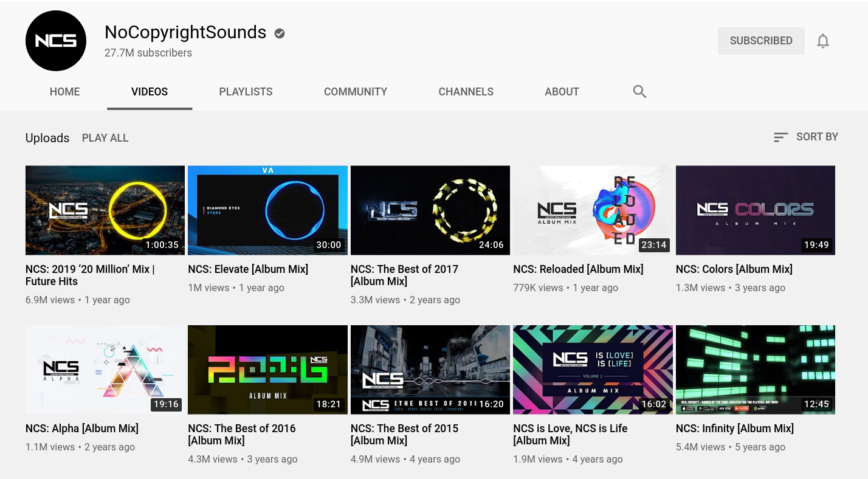This screenshot has width=868, height=479.
Task: Open the NCS 2019 '20 Million' Mix thumbnail
Action: click(105, 210)
